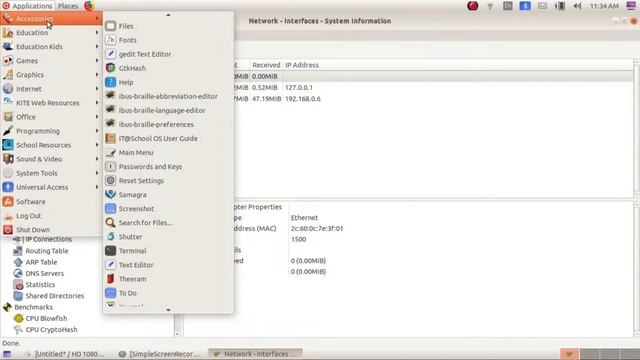Open the Sound & Video category
Screen dimensions: 640x360
pos(51,159)
